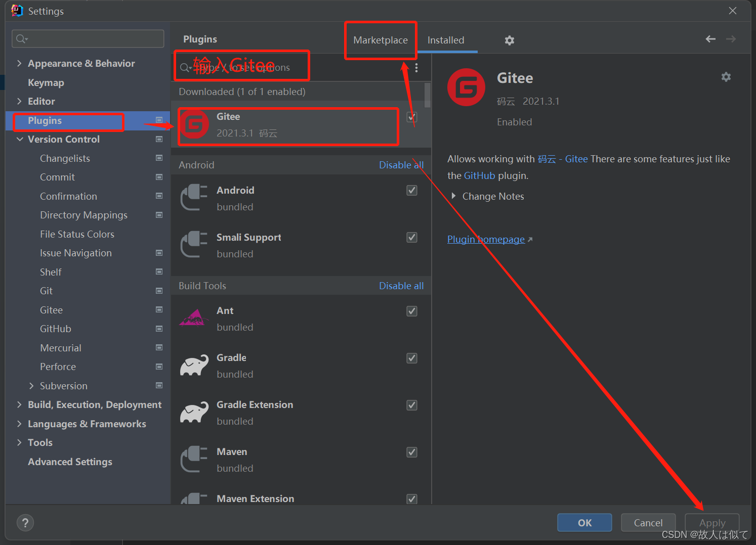The image size is (756, 545).
Task: Switch to the Installed tab
Action: click(446, 40)
